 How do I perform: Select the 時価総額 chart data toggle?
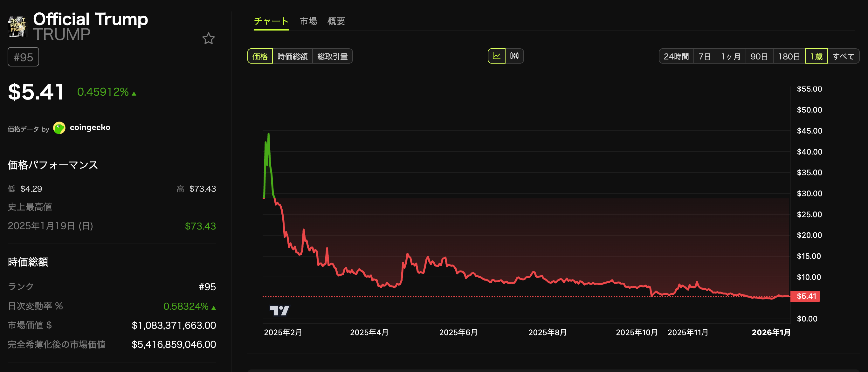point(292,56)
